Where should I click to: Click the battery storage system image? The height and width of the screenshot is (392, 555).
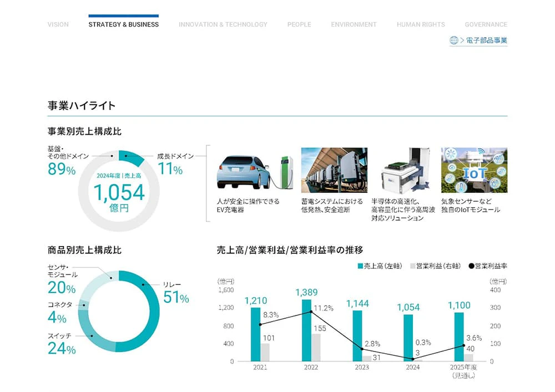coord(334,170)
